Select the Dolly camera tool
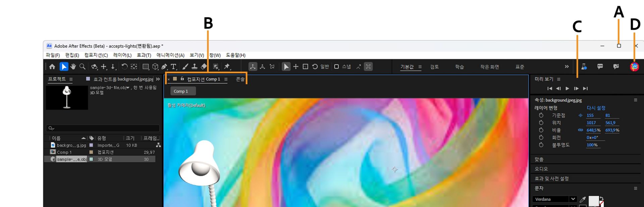 (x=114, y=67)
